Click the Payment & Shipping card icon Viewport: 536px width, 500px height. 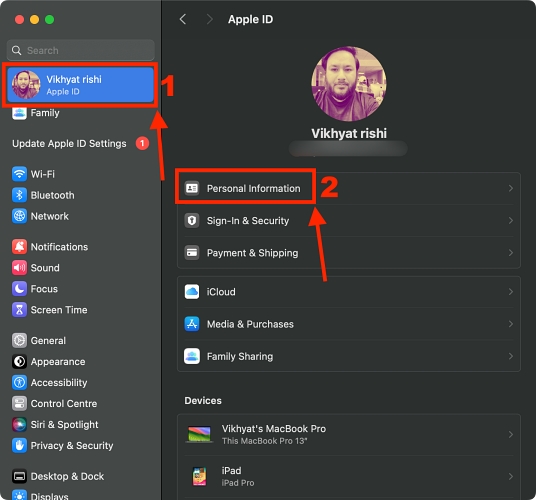(x=192, y=253)
